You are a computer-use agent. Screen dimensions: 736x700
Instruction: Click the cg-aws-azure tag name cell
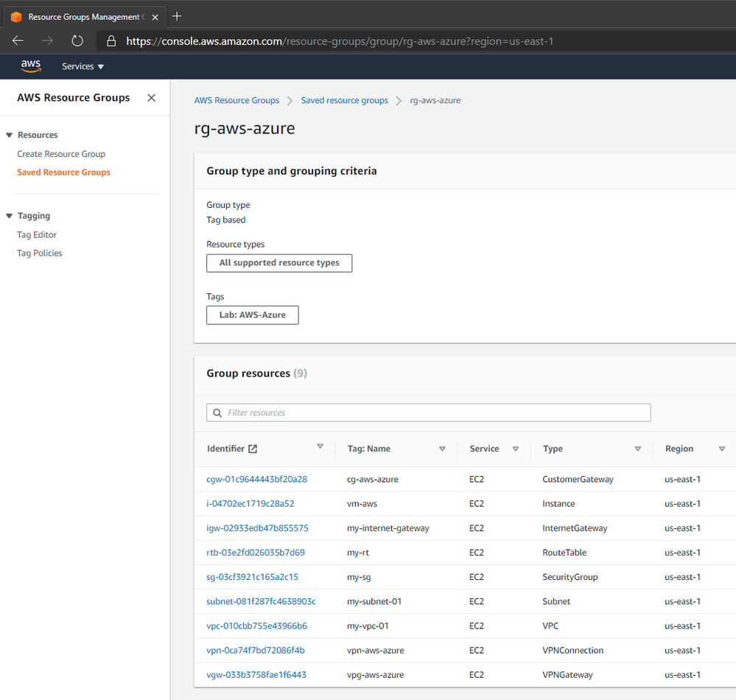tap(372, 480)
